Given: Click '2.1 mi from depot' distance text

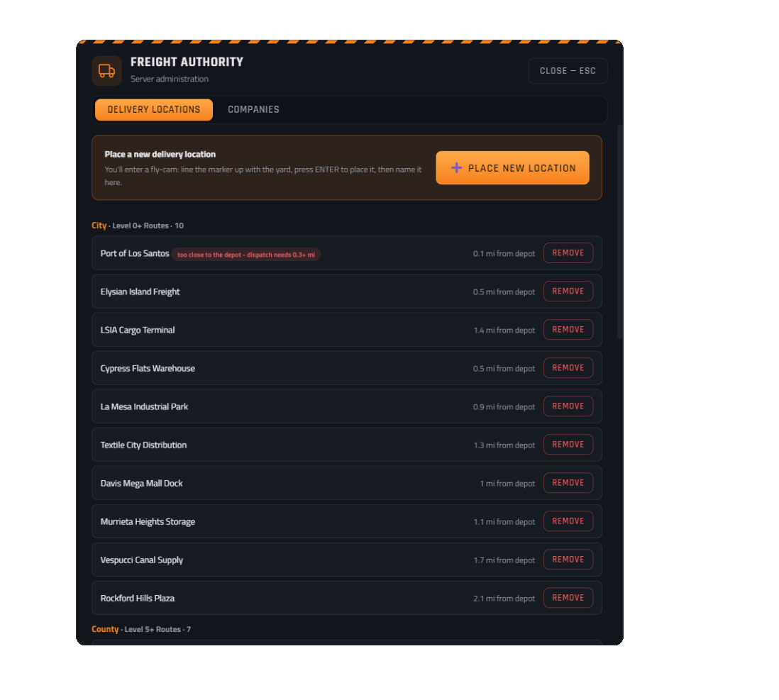Looking at the screenshot, I should (504, 598).
